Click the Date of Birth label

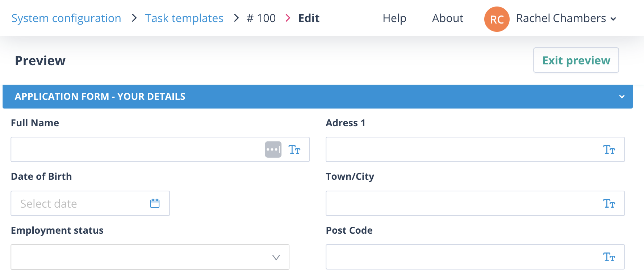pos(41,177)
